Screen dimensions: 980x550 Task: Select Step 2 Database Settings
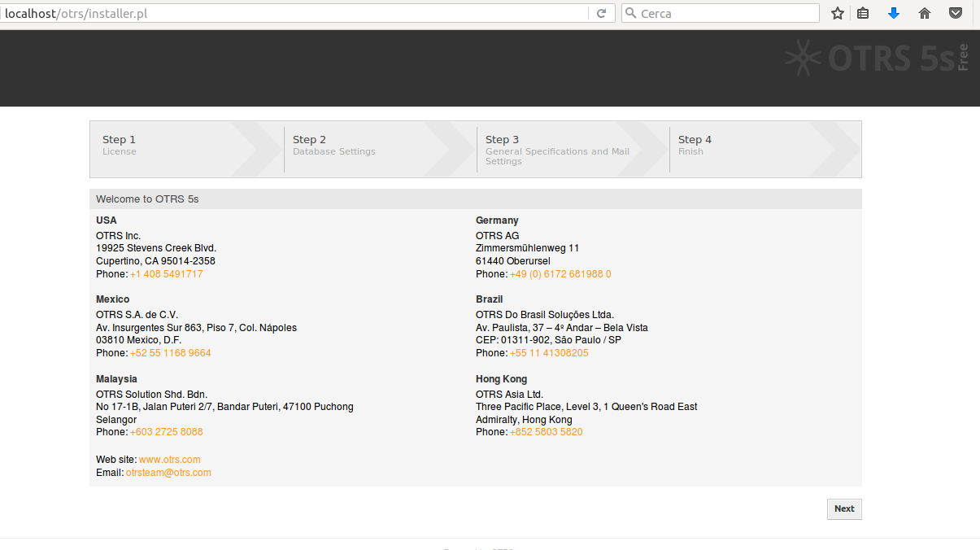381,149
